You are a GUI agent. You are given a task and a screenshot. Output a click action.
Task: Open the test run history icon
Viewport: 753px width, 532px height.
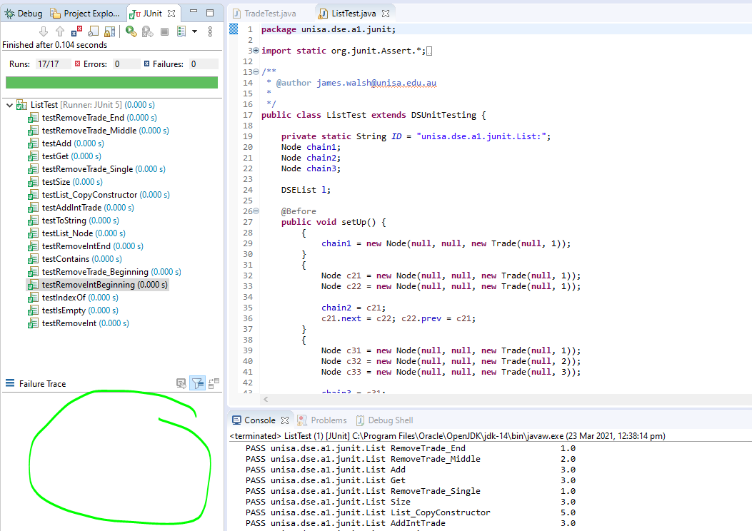click(181, 32)
